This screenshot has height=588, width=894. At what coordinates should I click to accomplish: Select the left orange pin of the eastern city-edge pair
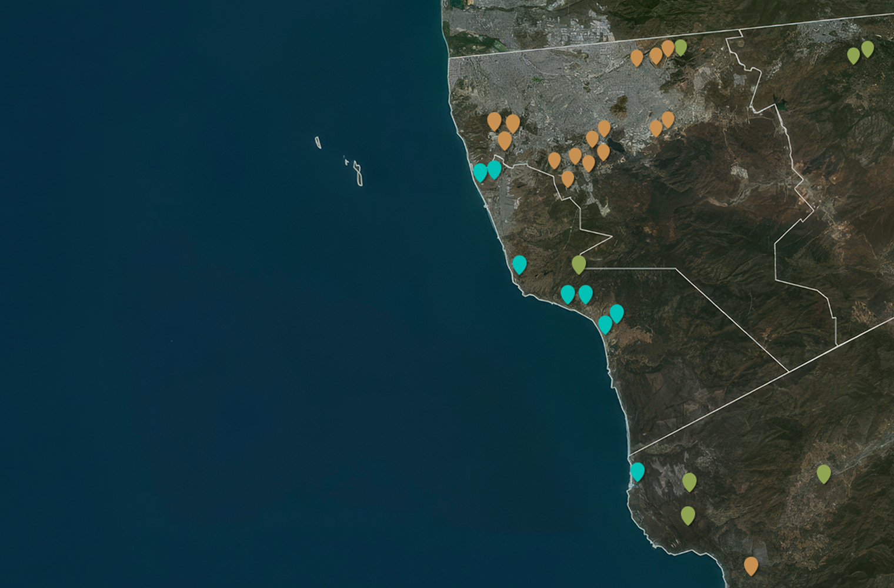656,128
